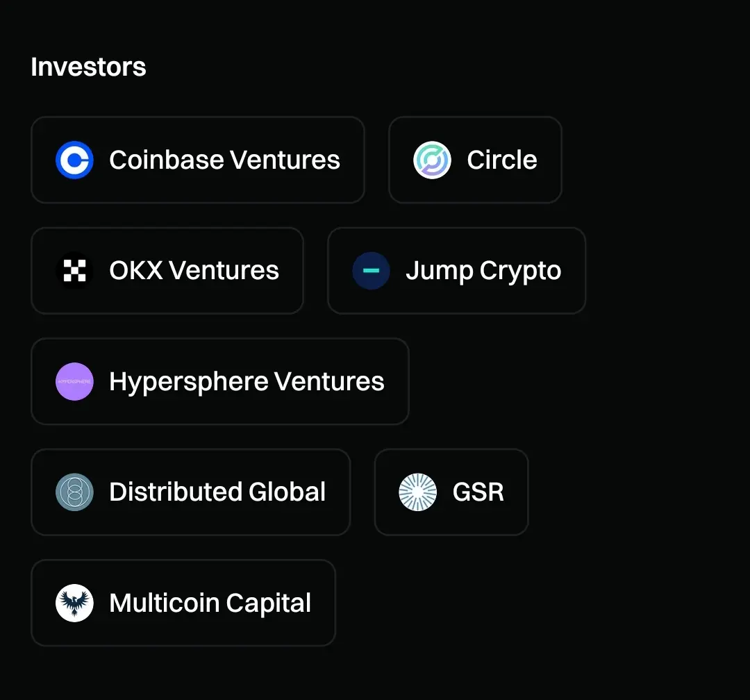Open the Coinbase Ventures investor text
Image resolution: width=750 pixels, height=700 pixels.
[x=224, y=160]
